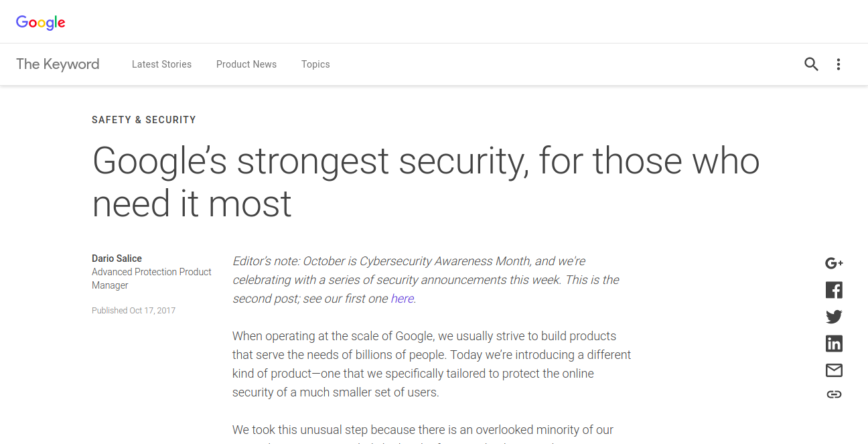The image size is (868, 444).
Task: Open the search magnifier icon
Action: click(x=811, y=64)
